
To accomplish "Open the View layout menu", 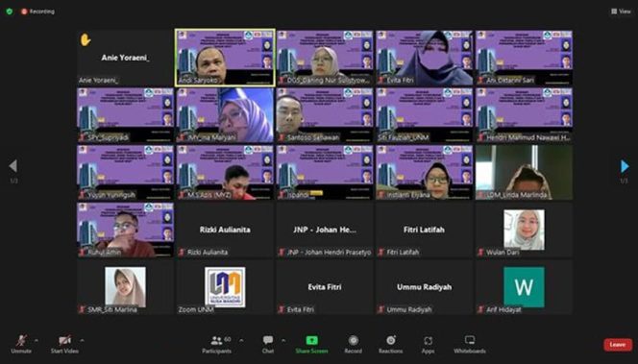I will (x=621, y=12).
